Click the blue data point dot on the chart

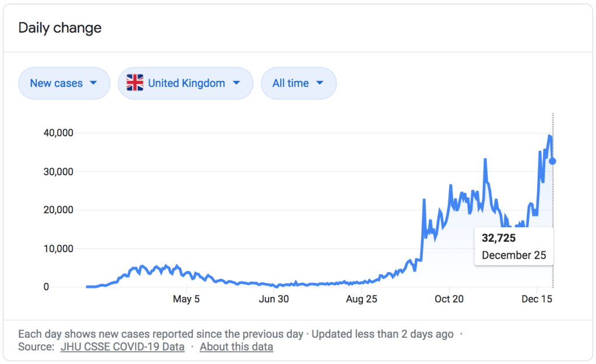(552, 161)
